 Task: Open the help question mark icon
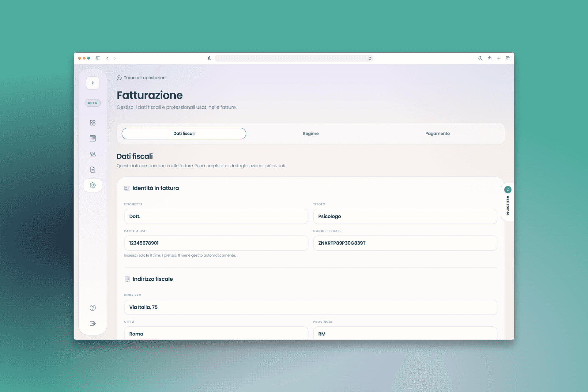[x=92, y=308]
